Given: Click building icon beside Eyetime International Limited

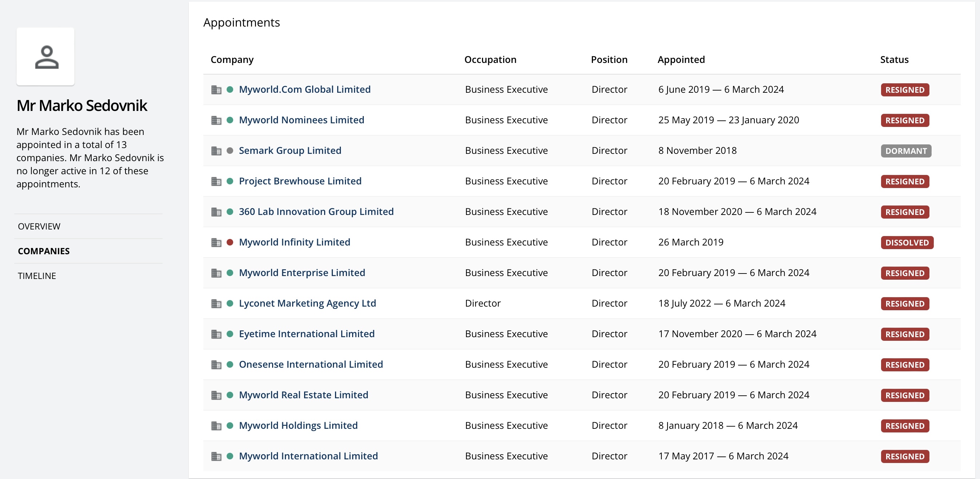Looking at the screenshot, I should (216, 334).
